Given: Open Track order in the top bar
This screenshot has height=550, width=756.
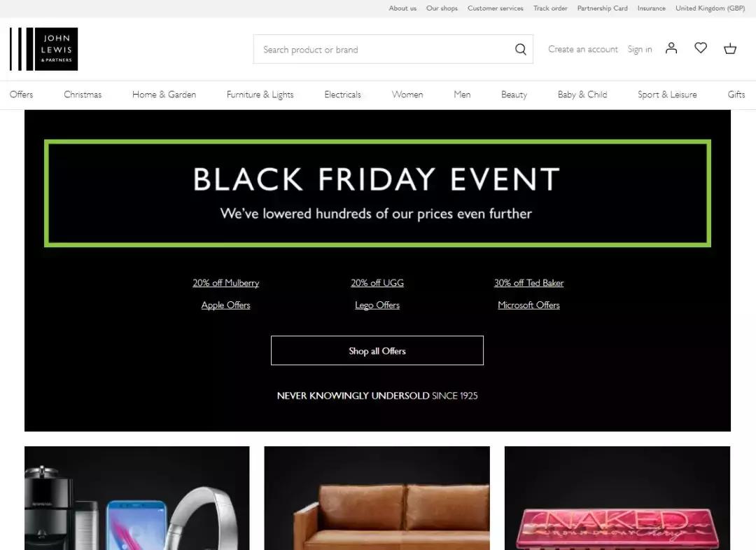Looking at the screenshot, I should (550, 8).
